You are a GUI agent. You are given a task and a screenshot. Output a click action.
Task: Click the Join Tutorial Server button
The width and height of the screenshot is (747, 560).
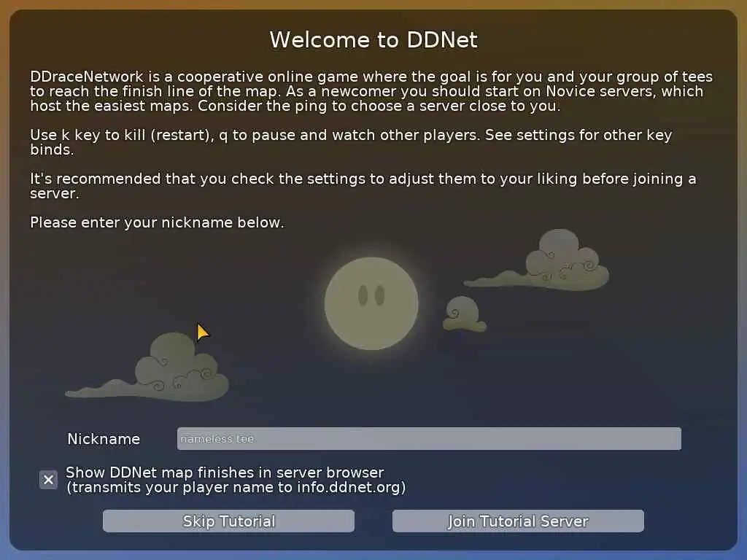(518, 521)
